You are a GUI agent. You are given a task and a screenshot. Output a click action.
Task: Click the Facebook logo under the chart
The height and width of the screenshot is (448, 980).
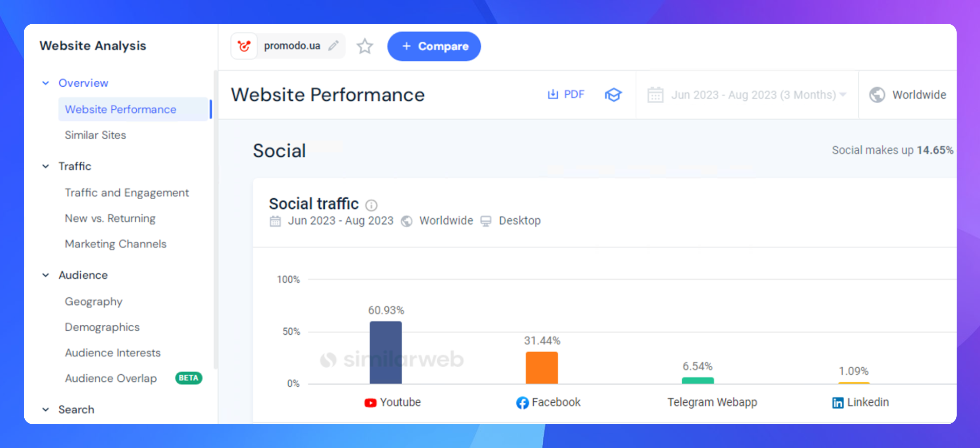522,403
